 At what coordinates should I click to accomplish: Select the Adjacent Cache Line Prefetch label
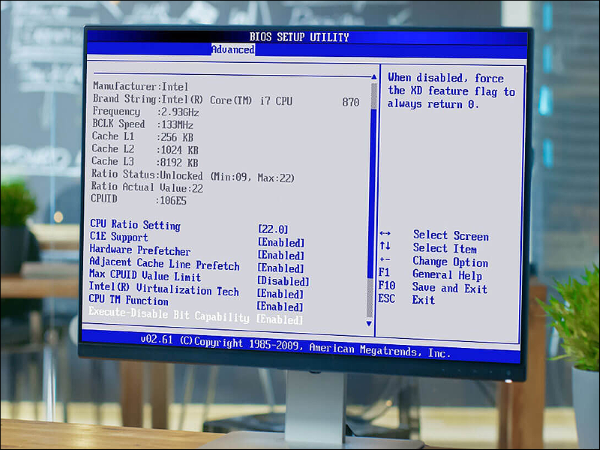point(165,265)
